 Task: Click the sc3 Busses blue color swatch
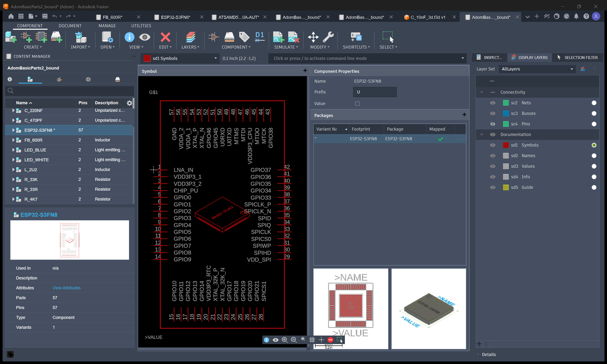pyautogui.click(x=506, y=113)
